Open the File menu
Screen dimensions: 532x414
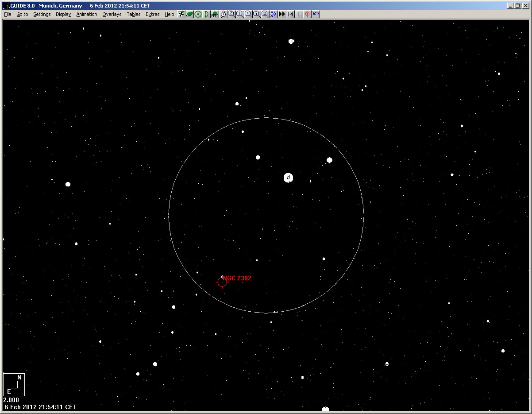[x=8, y=14]
